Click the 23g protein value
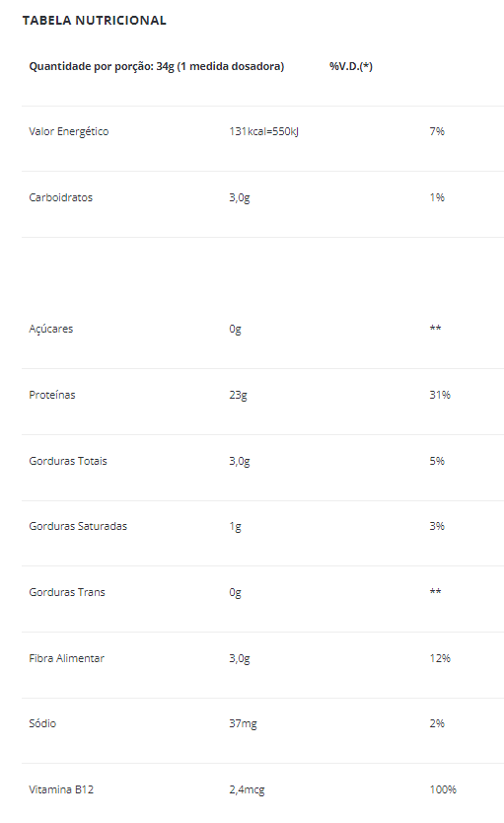Image resolution: width=504 pixels, height=823 pixels. (238, 396)
